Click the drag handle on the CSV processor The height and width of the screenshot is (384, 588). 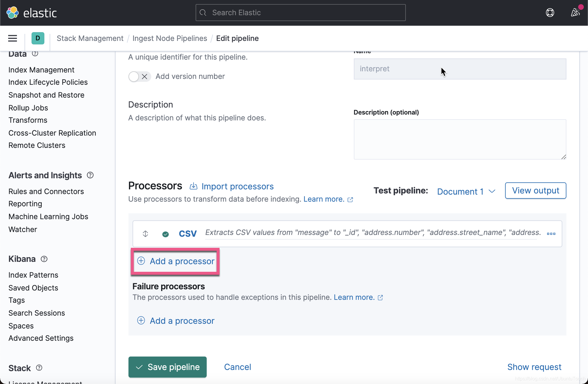pyautogui.click(x=145, y=233)
